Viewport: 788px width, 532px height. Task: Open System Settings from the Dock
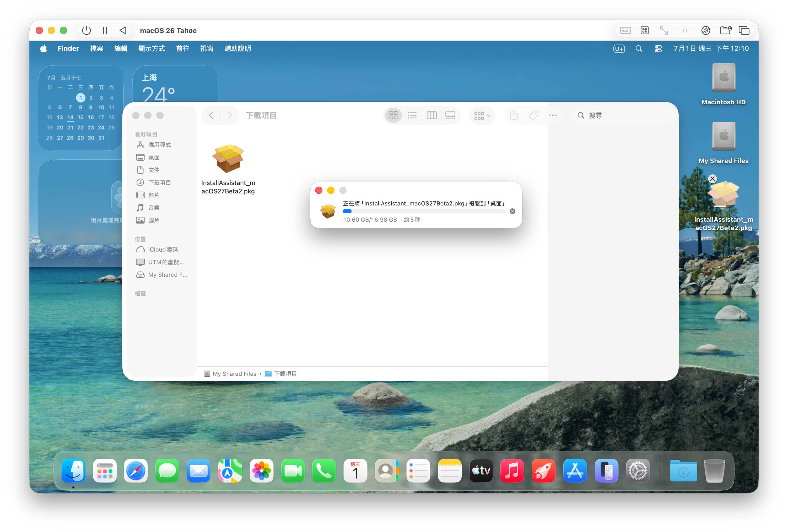click(638, 471)
